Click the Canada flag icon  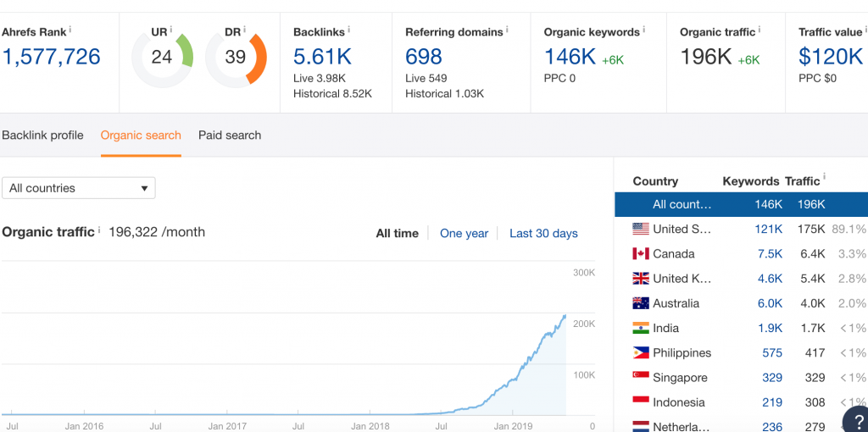pyautogui.click(x=641, y=254)
